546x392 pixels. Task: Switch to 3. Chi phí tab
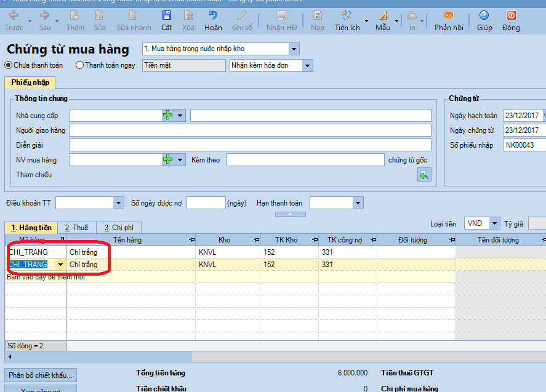[x=119, y=228]
